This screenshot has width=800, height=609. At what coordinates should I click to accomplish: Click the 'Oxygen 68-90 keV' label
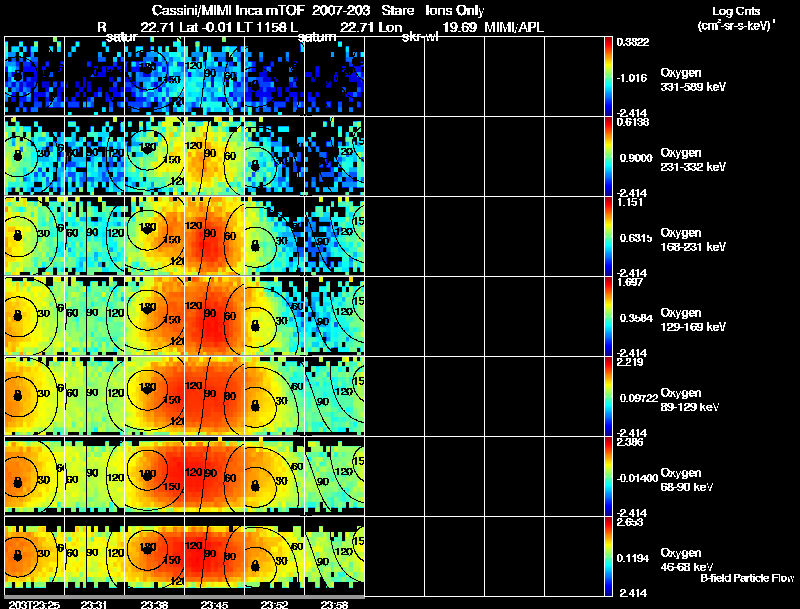687,480
